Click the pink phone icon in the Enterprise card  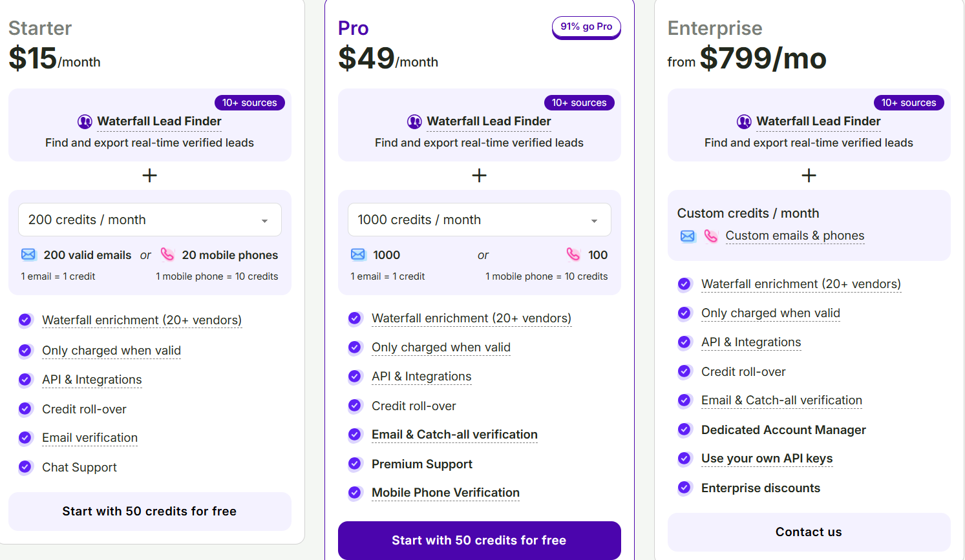(711, 236)
